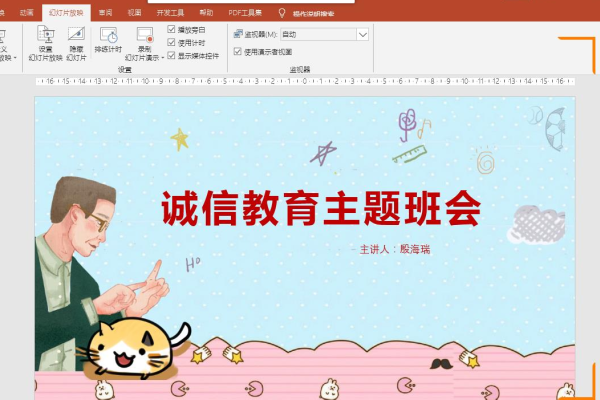600x400 pixels.
Task: Disable the 使用演示者视图 checkbox
Action: [x=237, y=51]
